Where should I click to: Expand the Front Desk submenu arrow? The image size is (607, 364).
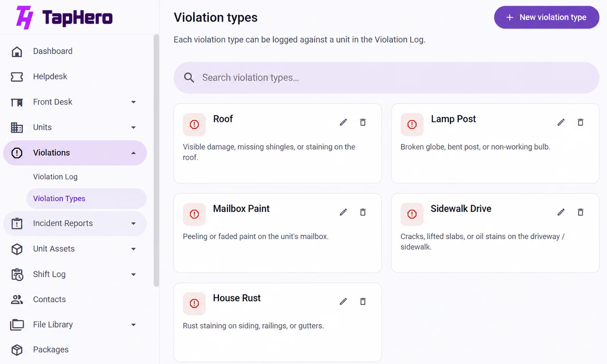pos(134,102)
